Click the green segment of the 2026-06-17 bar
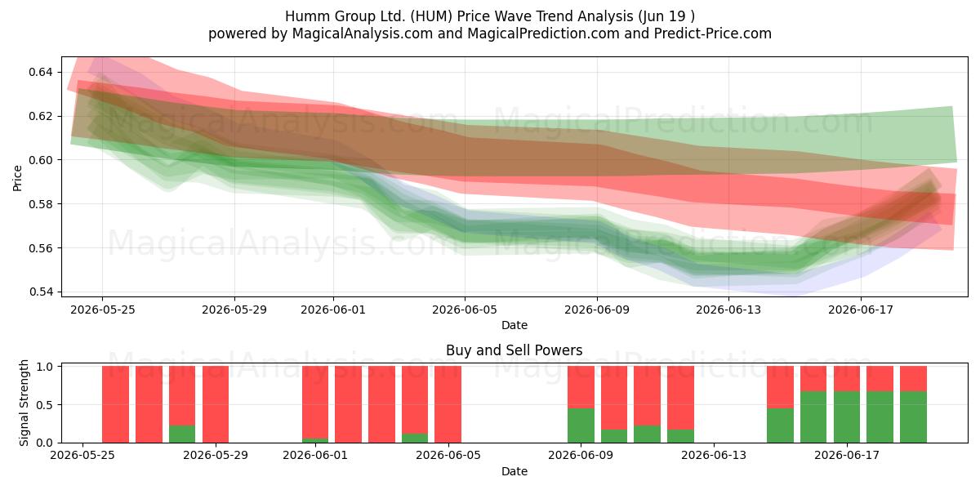This screenshot has height=490, width=980. 847,417
